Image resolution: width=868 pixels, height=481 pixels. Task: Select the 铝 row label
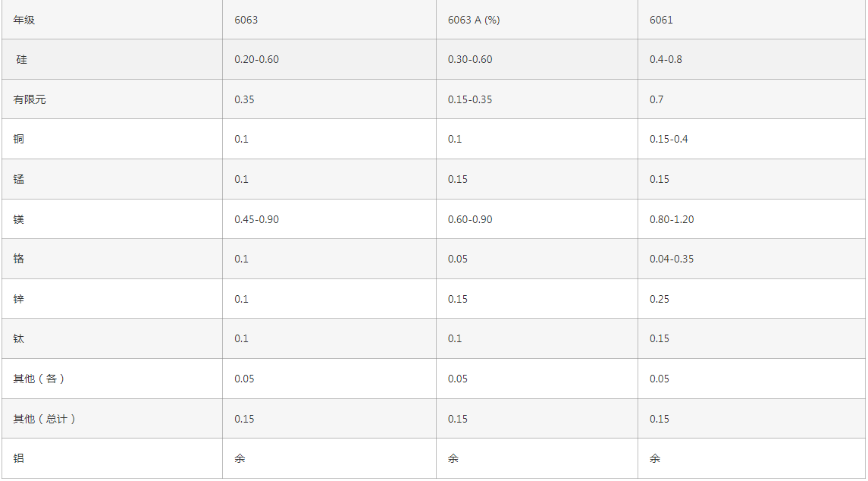coord(19,458)
